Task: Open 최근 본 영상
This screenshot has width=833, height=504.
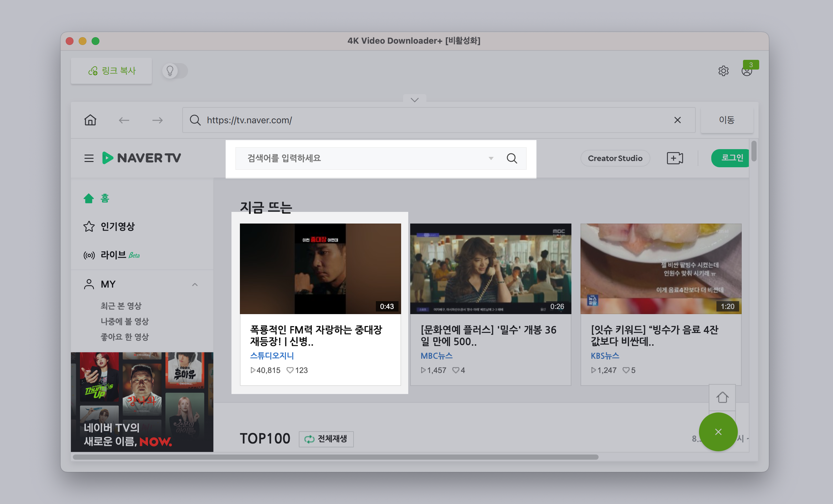Action: (121, 306)
